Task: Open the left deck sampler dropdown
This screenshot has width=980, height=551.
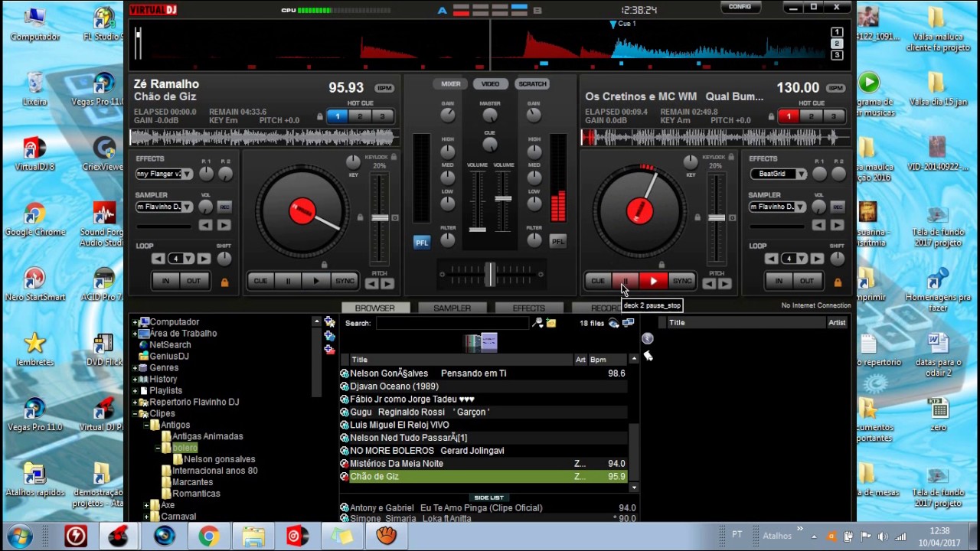Action: [187, 207]
